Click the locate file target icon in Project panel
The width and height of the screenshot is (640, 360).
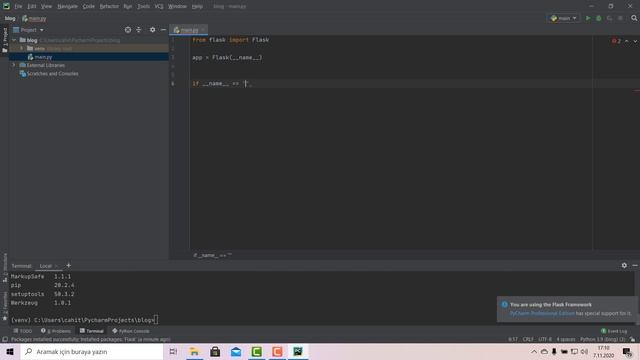[128, 30]
